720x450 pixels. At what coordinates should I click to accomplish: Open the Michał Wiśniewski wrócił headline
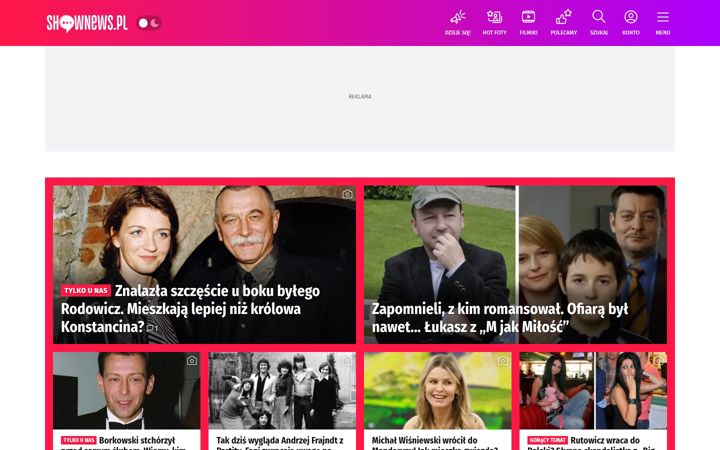point(435,443)
